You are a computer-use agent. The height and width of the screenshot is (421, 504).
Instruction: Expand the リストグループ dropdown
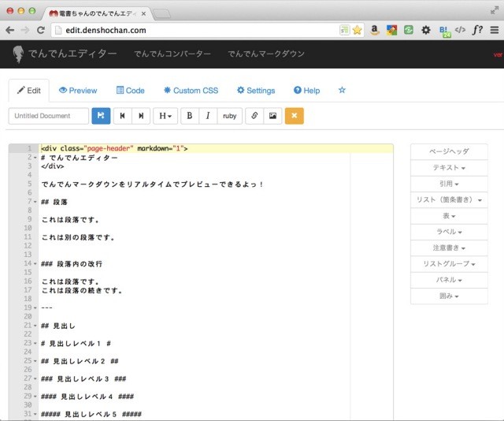click(x=449, y=264)
